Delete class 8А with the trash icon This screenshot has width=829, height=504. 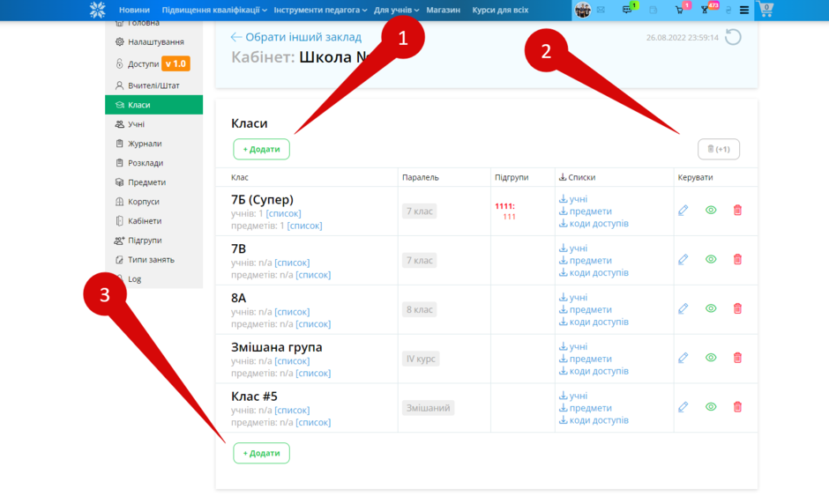click(x=737, y=308)
